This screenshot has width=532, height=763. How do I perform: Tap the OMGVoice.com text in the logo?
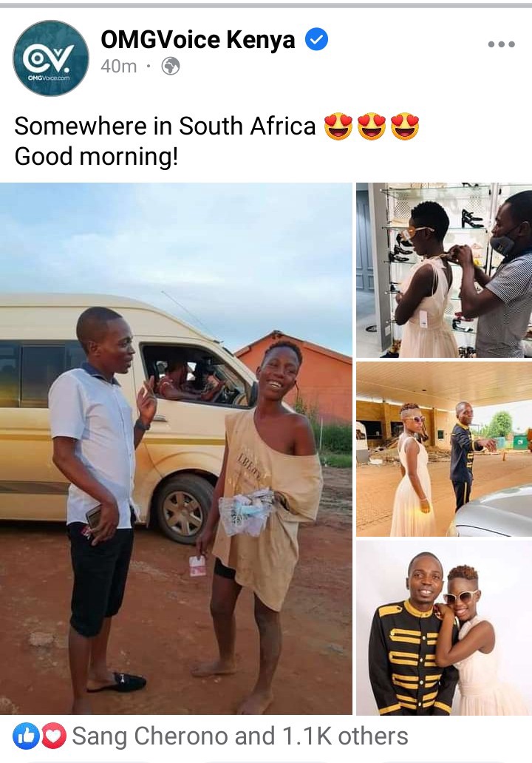click(49, 78)
